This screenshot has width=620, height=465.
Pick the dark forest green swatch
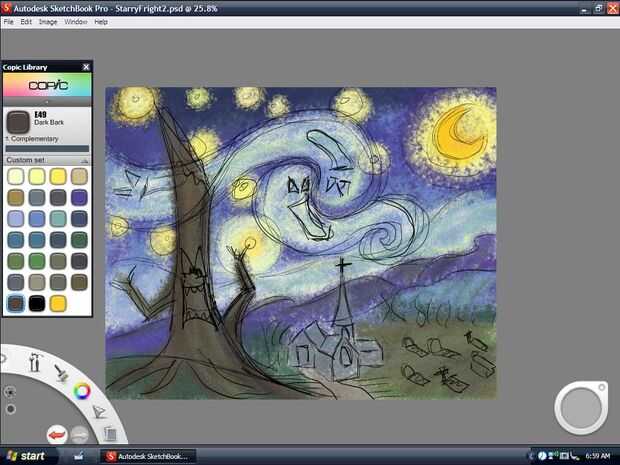79,240
